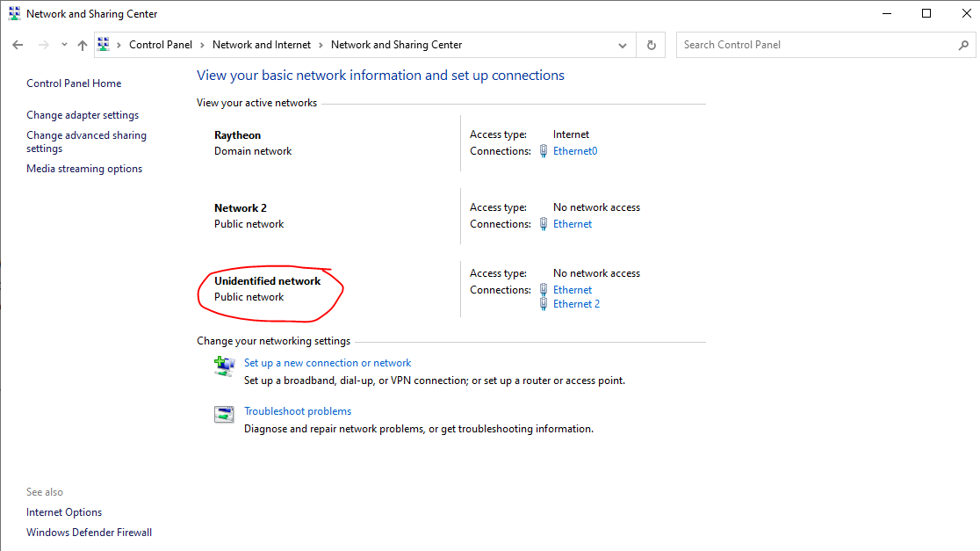
Task: Click the adapter icon beside Ethernet0
Action: 544,151
